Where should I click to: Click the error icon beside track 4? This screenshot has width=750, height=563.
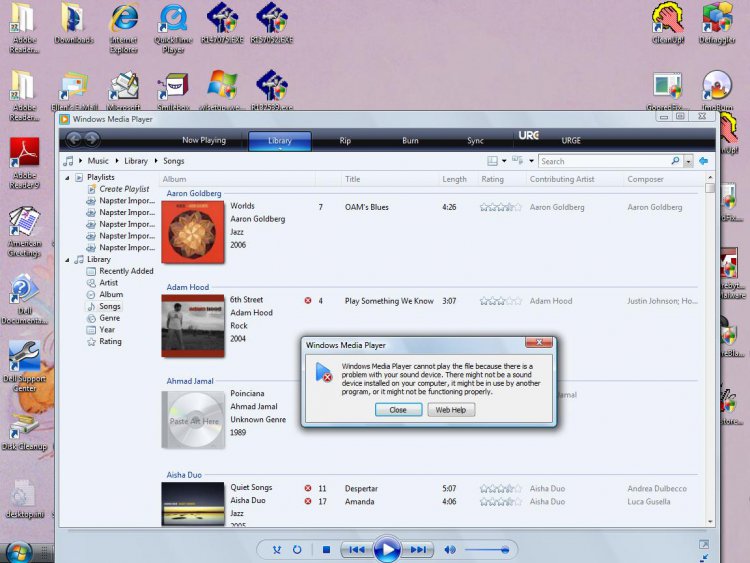tap(308, 300)
